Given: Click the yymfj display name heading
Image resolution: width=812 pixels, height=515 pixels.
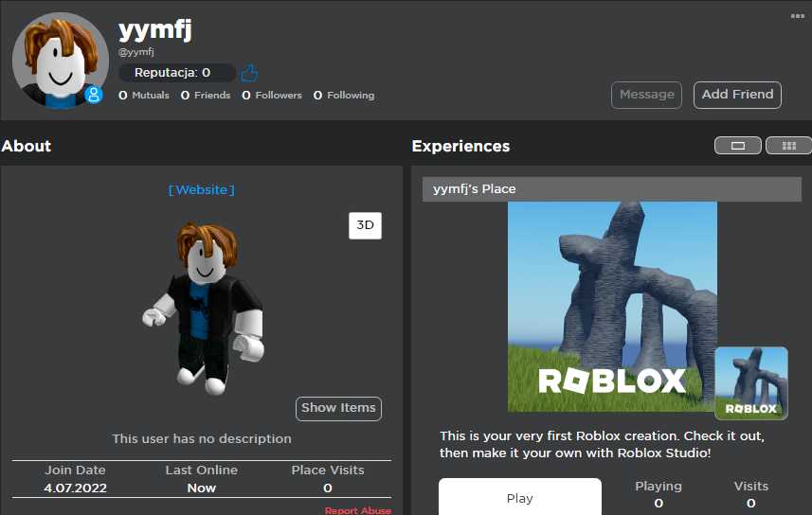Looking at the screenshot, I should tap(154, 29).
